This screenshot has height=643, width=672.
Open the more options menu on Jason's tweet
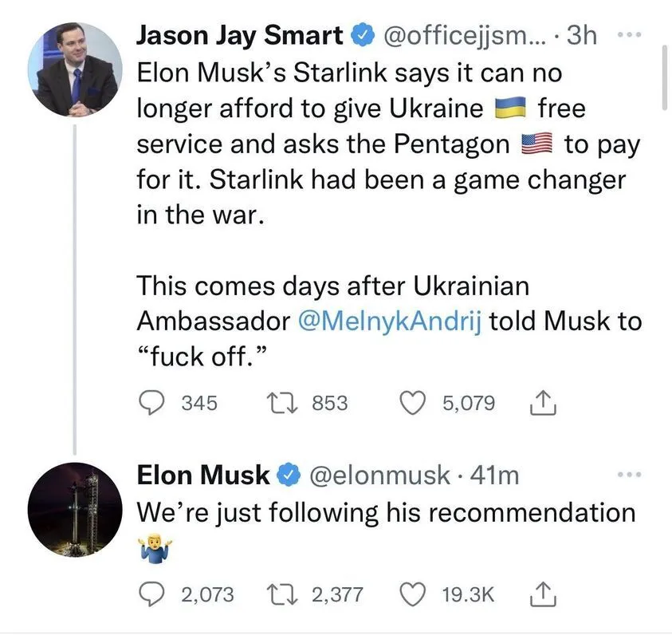point(630,34)
